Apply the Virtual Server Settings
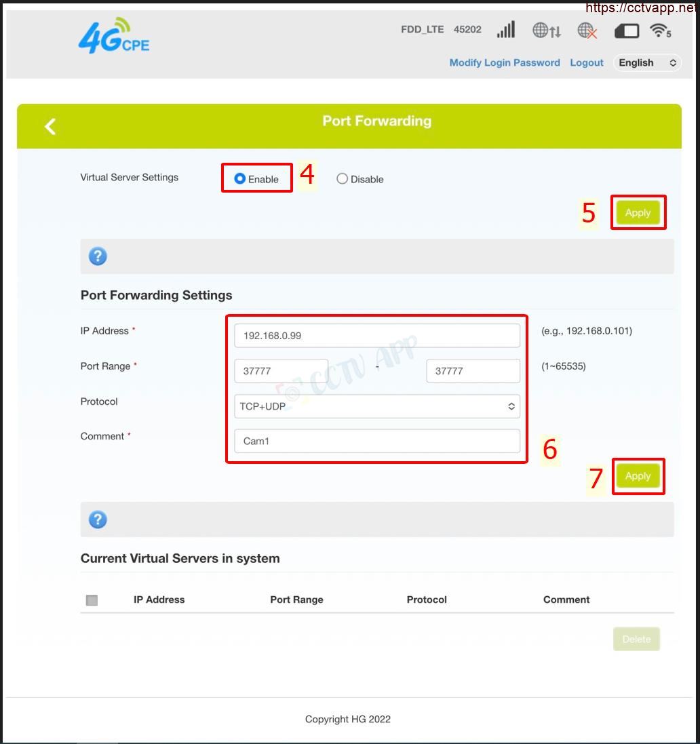 [638, 213]
